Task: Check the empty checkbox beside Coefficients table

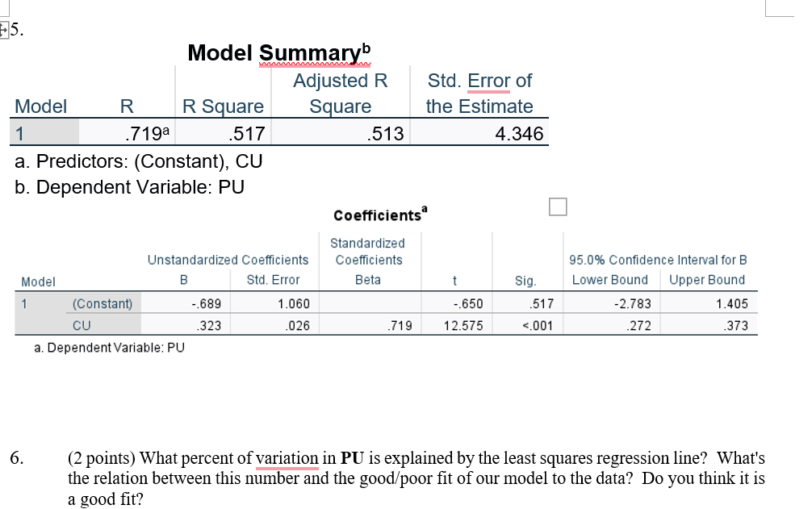Action: pos(558,207)
